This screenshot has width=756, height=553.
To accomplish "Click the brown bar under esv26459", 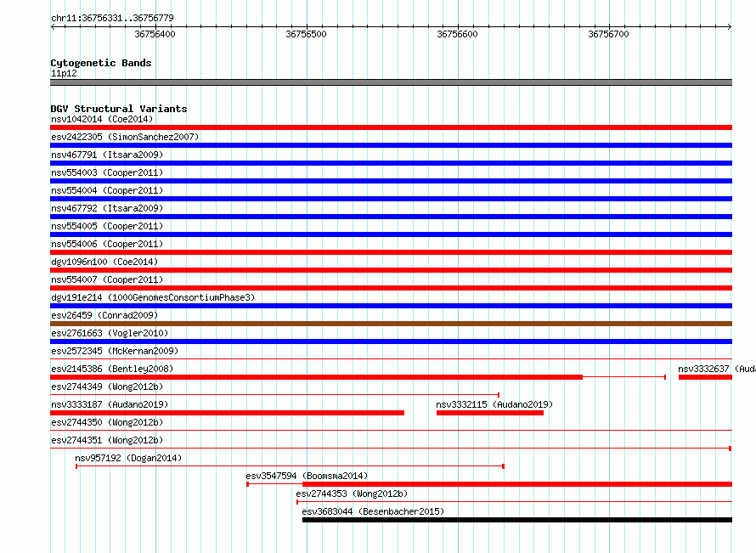I will (391, 324).
